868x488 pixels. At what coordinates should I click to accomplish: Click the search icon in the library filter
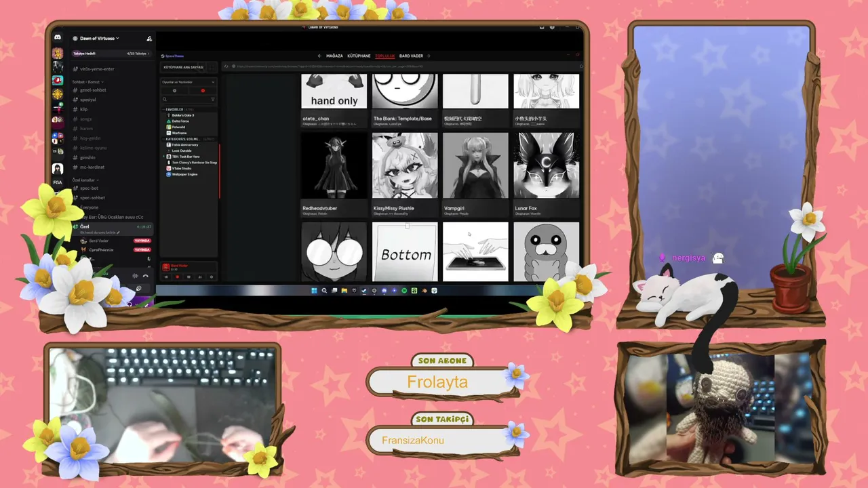[x=165, y=100]
